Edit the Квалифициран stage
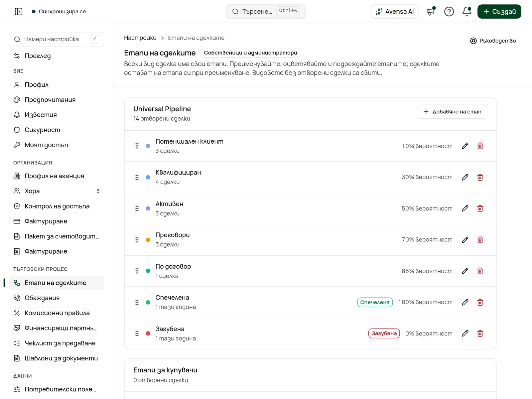The width and height of the screenshot is (532, 399). point(465,177)
